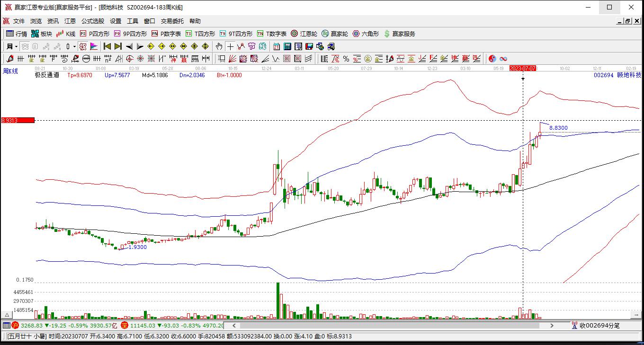Screen dimensions: 644x345
Task: Open the calculator tool
Action: pyautogui.click(x=287, y=46)
